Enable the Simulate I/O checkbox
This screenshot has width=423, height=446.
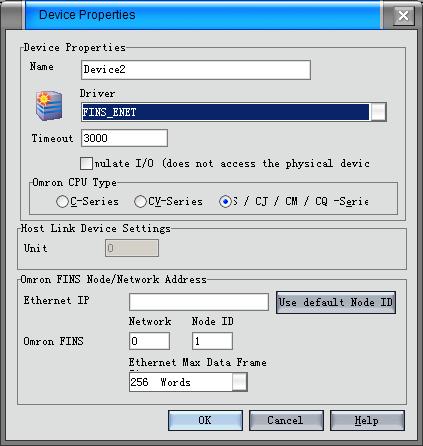coord(86,163)
